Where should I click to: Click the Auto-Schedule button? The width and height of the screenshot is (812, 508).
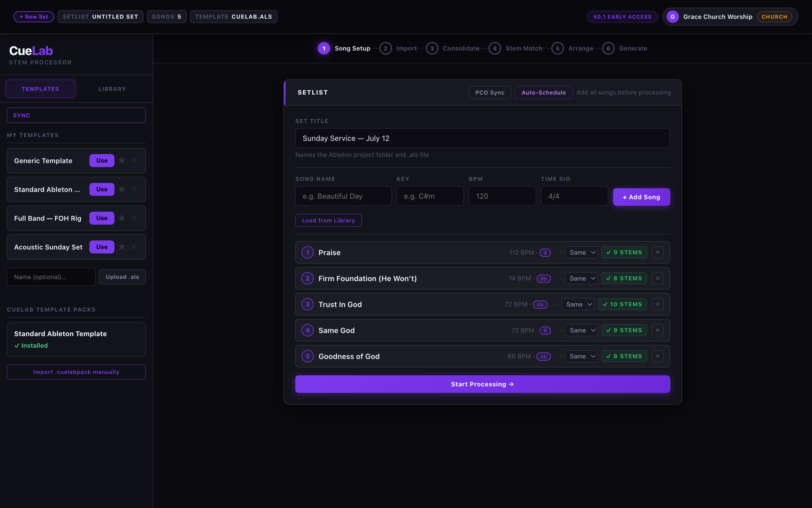(x=544, y=92)
